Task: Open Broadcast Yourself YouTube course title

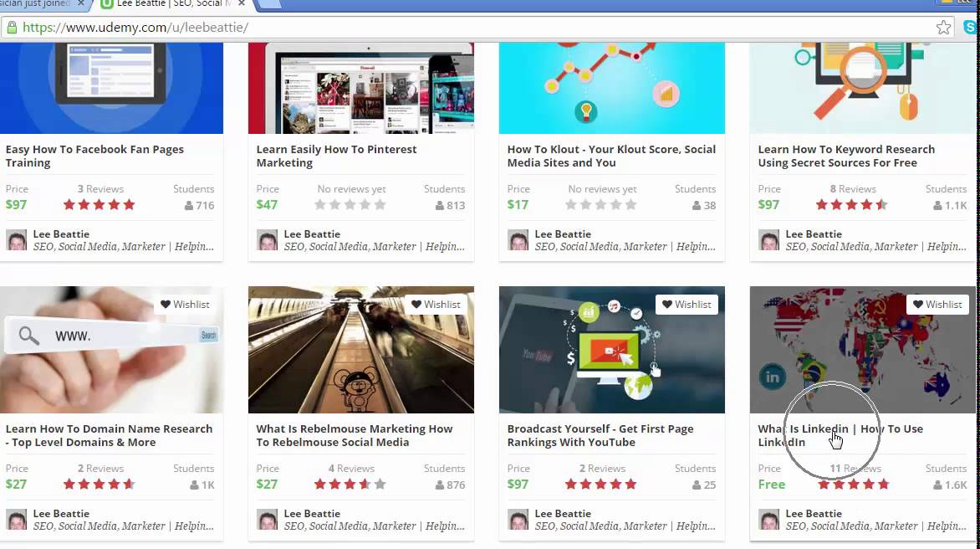Action: click(x=600, y=435)
